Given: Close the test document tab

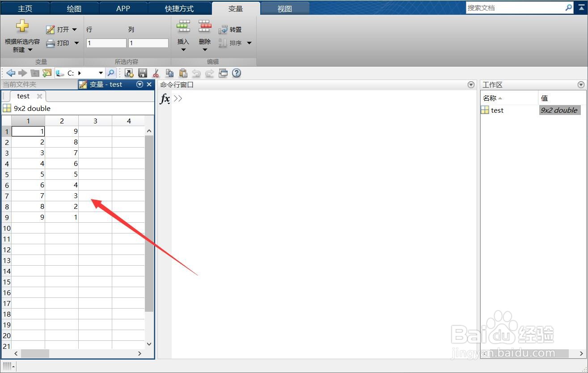Looking at the screenshot, I should tap(39, 96).
